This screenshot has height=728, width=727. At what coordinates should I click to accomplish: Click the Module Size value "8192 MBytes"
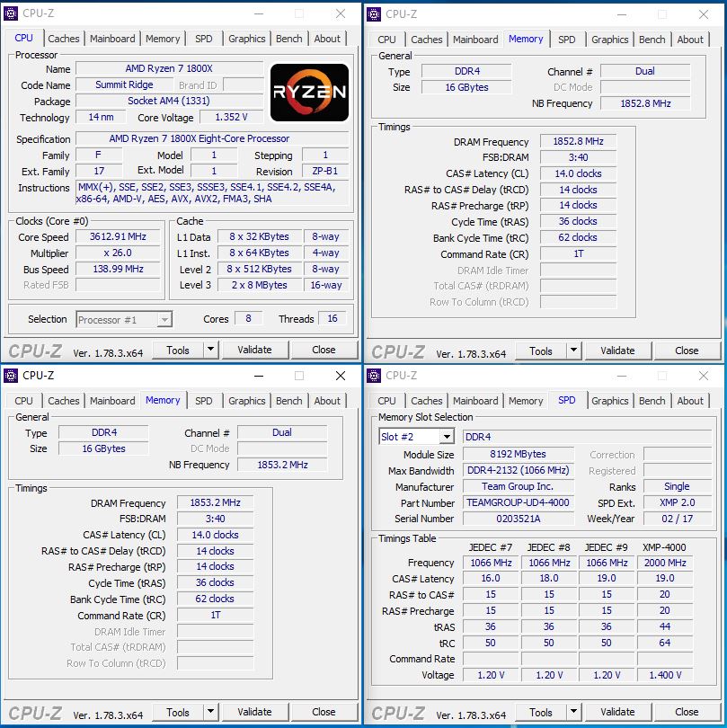(519, 454)
